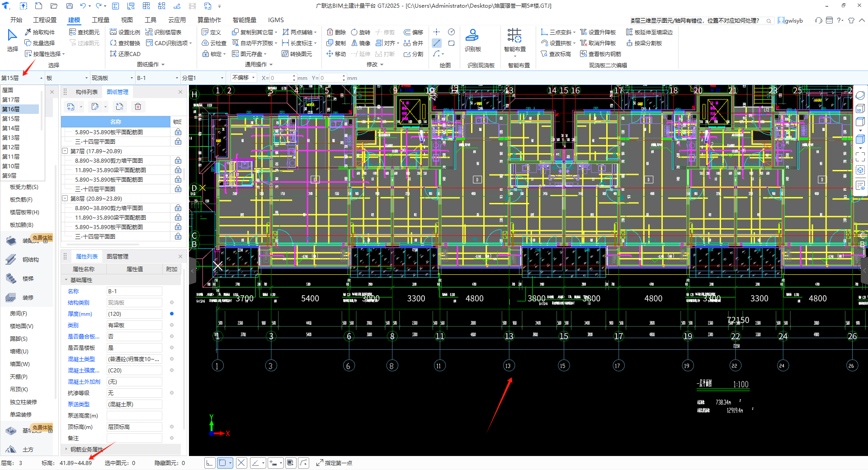Viewport: 868px width, 470px height.
Task: Click 查看板内钢筋 tool
Action: click(x=600, y=54)
